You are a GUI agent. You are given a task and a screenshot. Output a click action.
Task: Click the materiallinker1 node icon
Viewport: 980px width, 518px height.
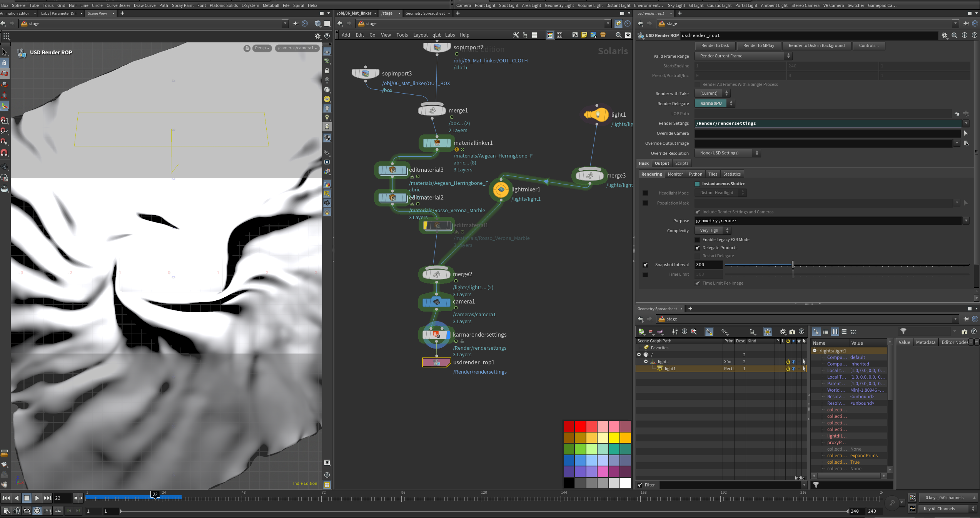437,143
